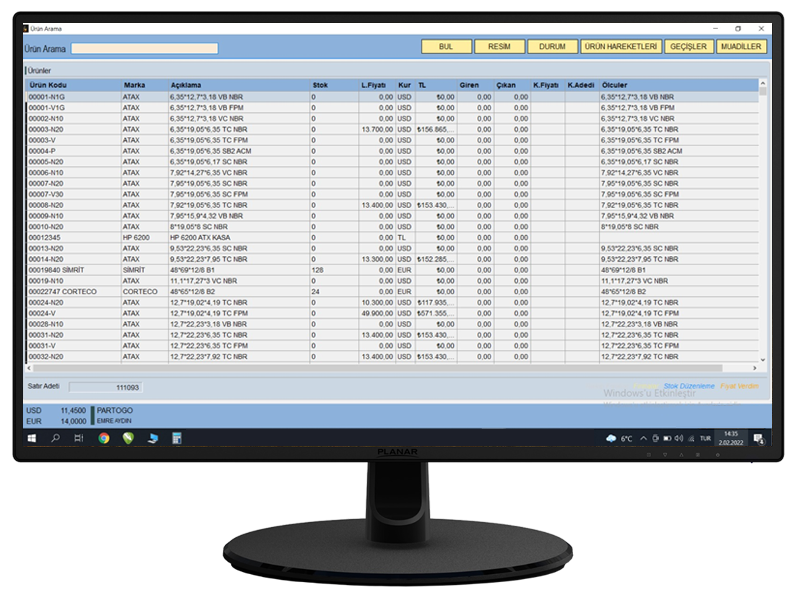Click the battery icon in system tray

point(667,438)
